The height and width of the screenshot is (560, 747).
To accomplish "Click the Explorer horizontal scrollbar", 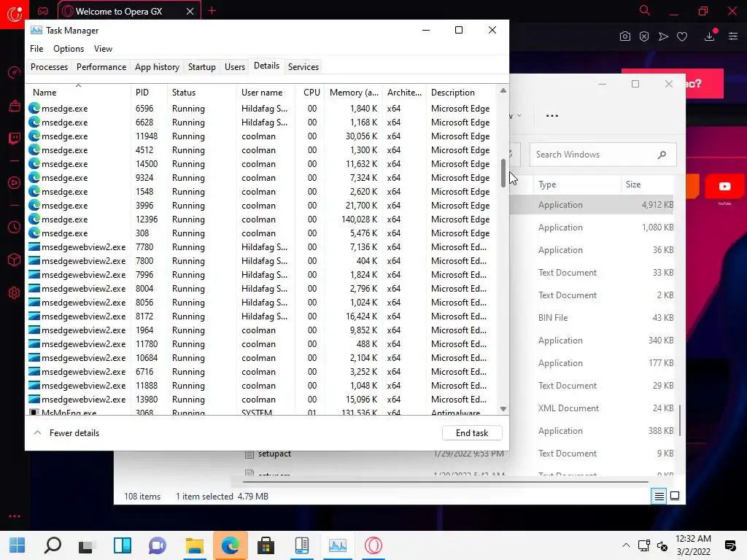I will (x=446, y=482).
